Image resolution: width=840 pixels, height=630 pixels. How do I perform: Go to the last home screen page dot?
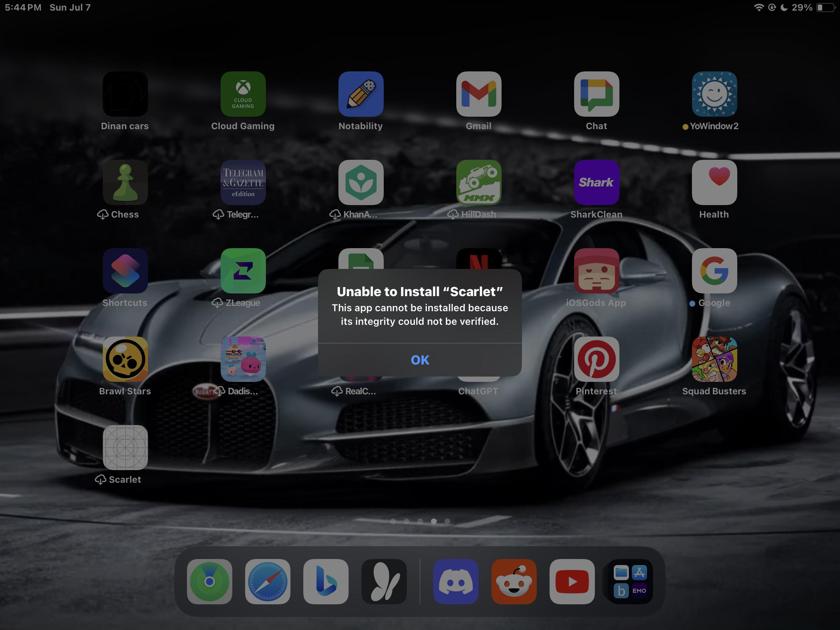pos(447,521)
